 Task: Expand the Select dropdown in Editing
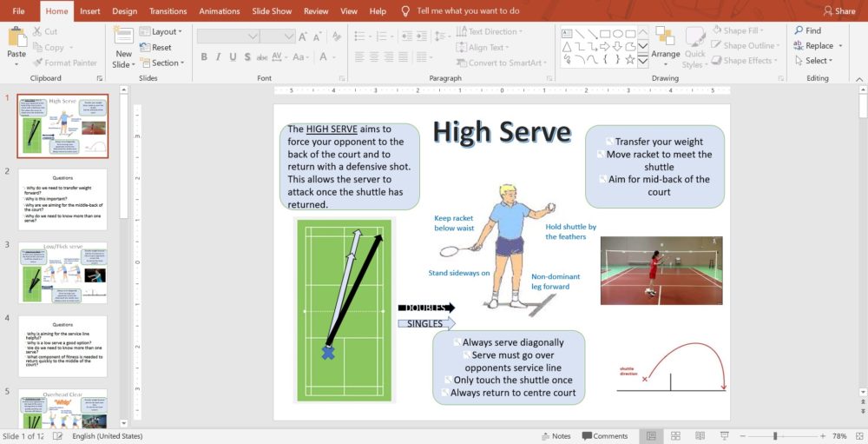pos(817,61)
